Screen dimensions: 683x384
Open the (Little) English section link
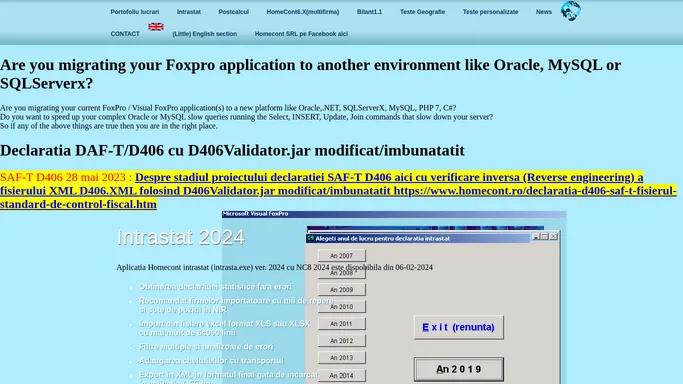point(205,34)
